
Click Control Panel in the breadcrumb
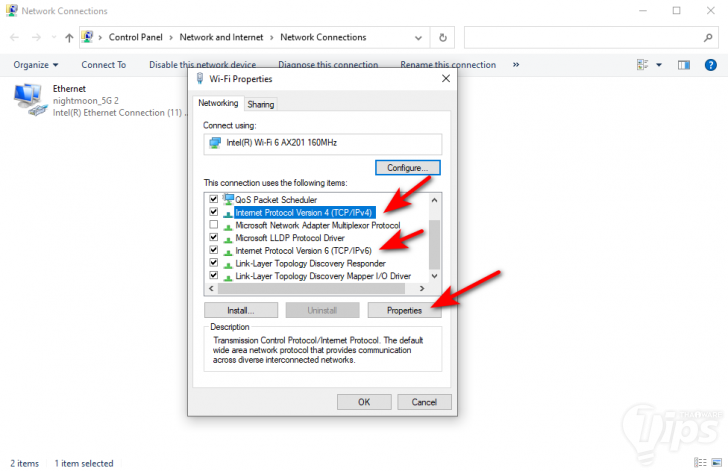pos(136,37)
